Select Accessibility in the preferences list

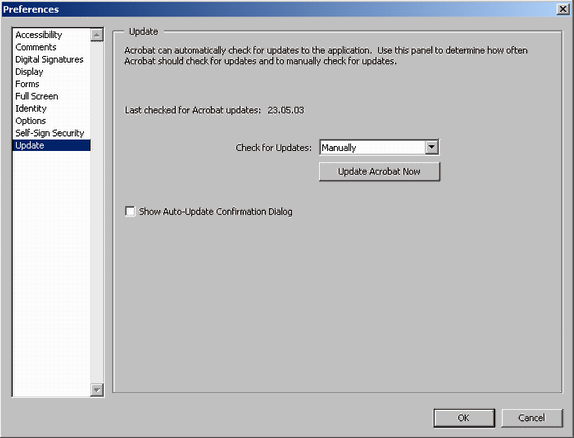(x=39, y=35)
